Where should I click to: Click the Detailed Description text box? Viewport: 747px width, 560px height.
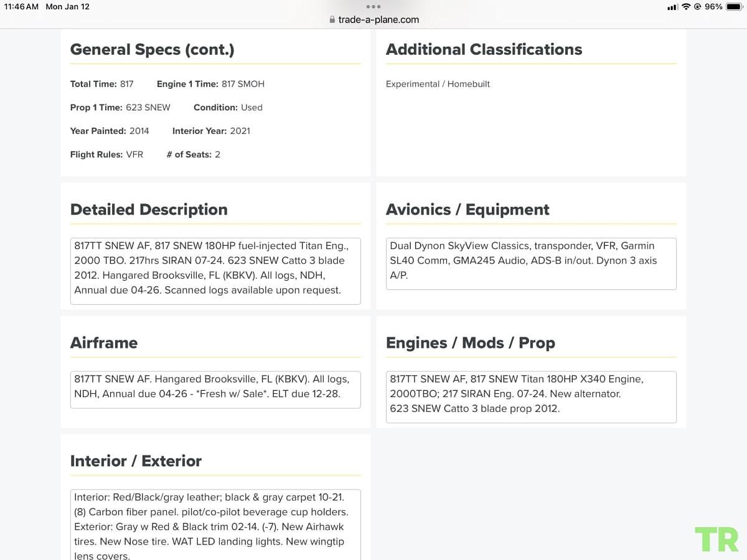pyautogui.click(x=215, y=271)
